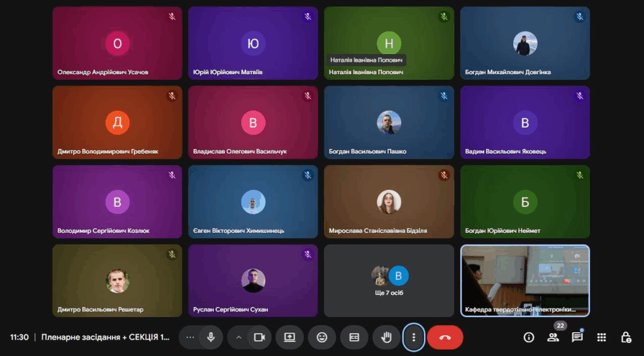644x356 pixels.
Task: Turn on closed captions
Action: point(354,337)
